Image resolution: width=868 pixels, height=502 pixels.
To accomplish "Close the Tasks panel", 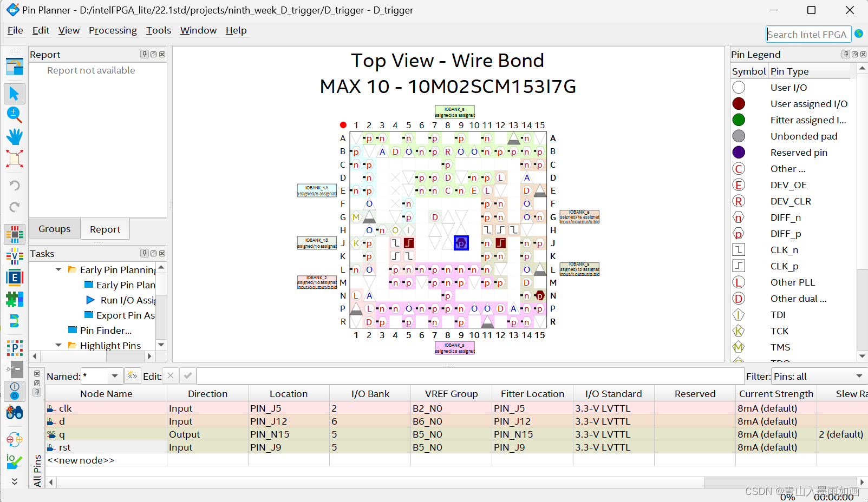I will (x=162, y=253).
